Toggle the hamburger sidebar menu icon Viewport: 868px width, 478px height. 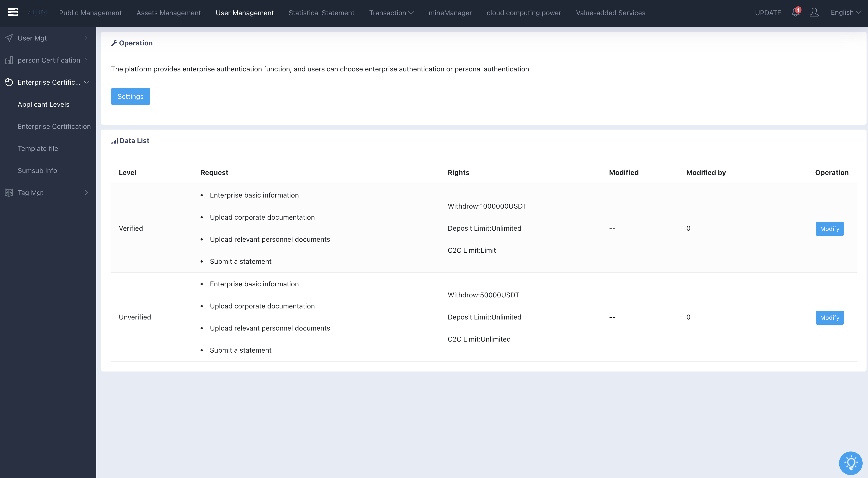[x=13, y=13]
